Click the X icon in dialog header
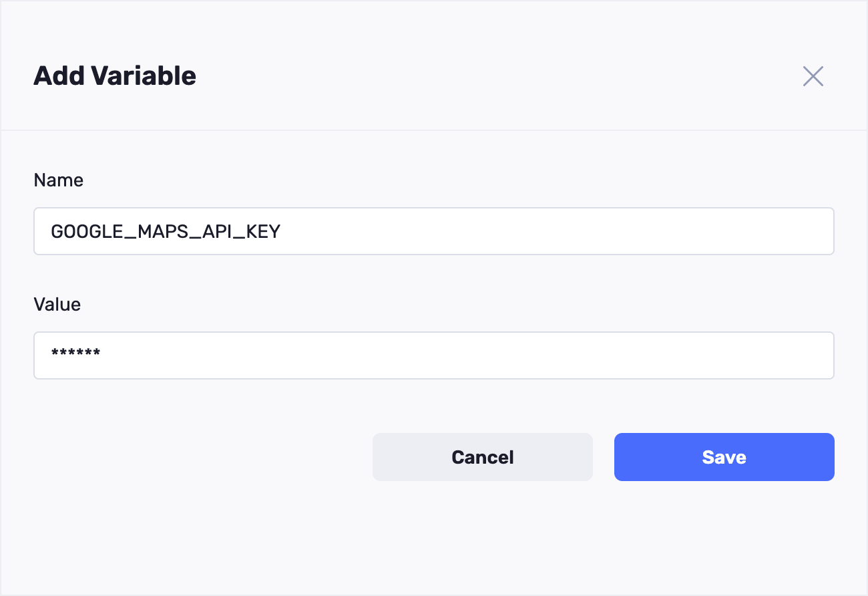Image resolution: width=868 pixels, height=596 pixels. (813, 76)
